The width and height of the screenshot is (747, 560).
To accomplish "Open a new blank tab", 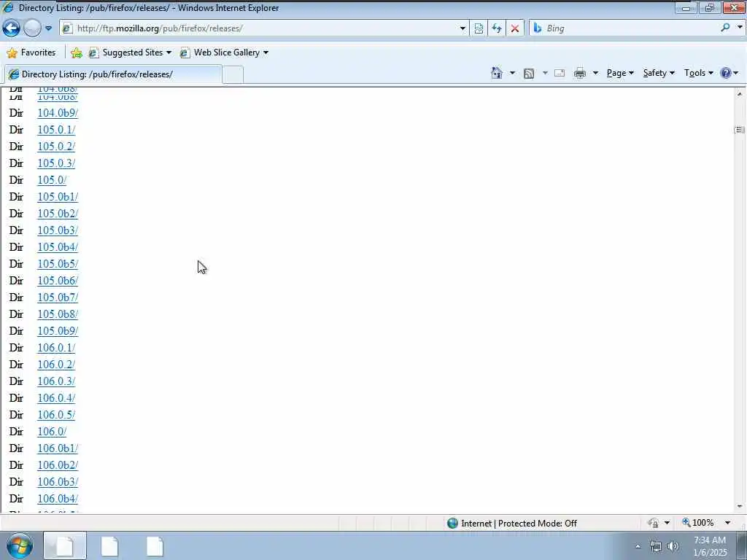I will [x=233, y=75].
